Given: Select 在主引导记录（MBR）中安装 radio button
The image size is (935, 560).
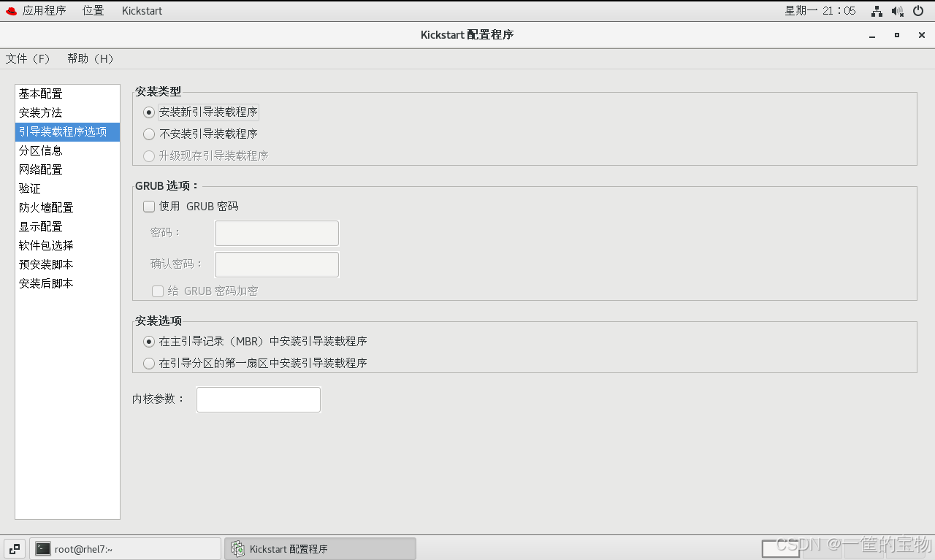Looking at the screenshot, I should (149, 342).
